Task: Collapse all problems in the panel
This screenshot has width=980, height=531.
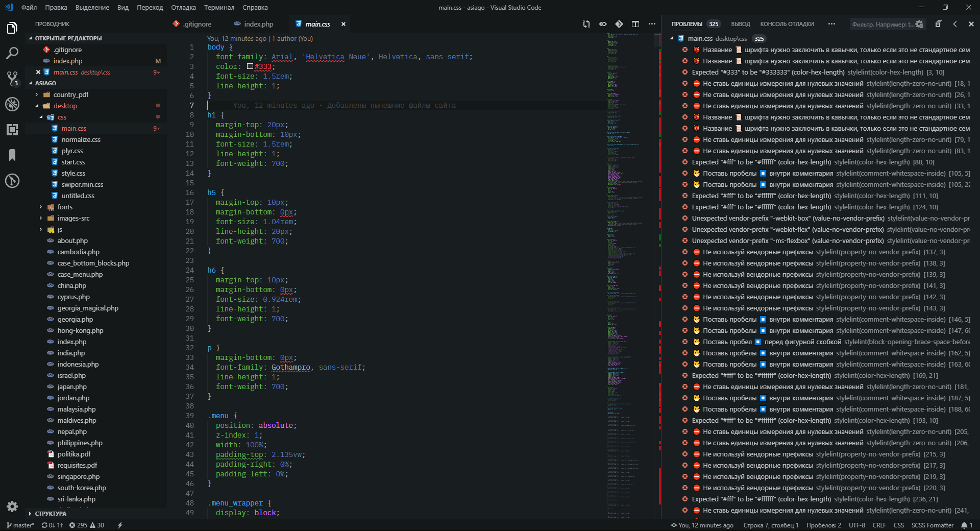Action: (938, 24)
